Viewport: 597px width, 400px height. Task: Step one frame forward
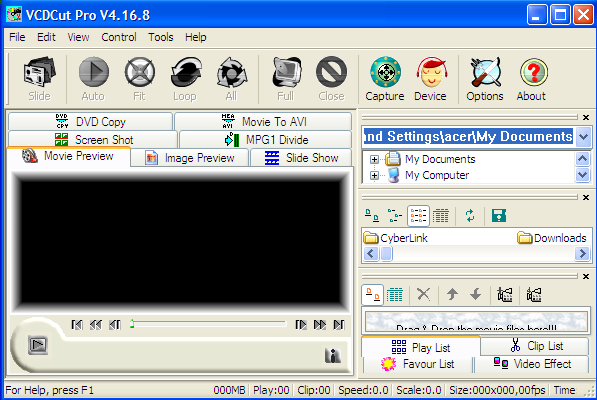301,325
